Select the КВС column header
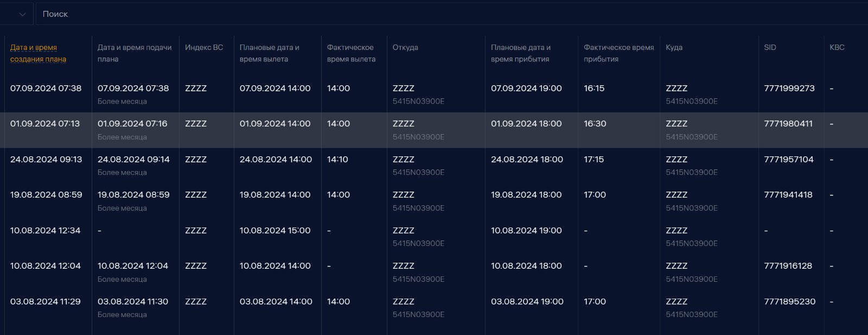Viewport: 868px width, 335px height. 837,47
